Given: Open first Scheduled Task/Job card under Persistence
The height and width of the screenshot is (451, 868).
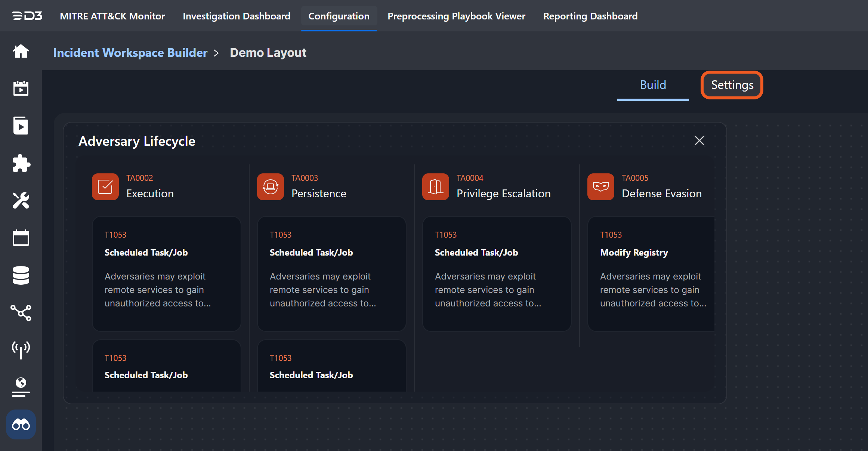Looking at the screenshot, I should click(x=332, y=274).
